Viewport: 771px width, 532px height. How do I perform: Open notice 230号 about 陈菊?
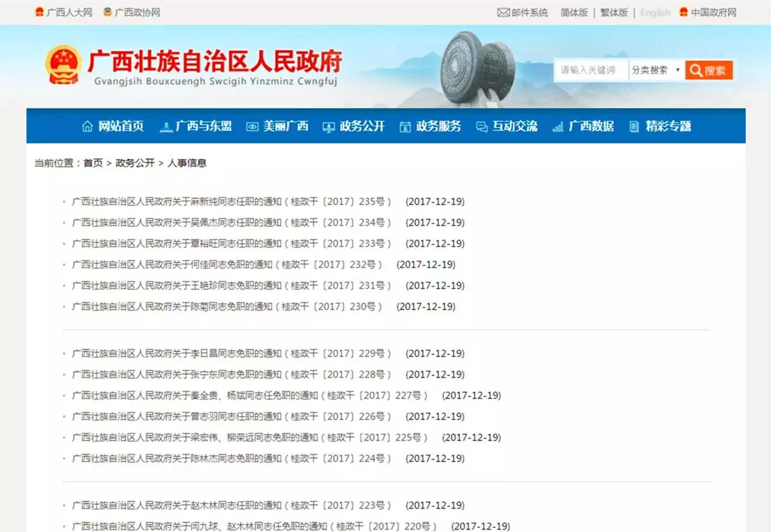228,307
